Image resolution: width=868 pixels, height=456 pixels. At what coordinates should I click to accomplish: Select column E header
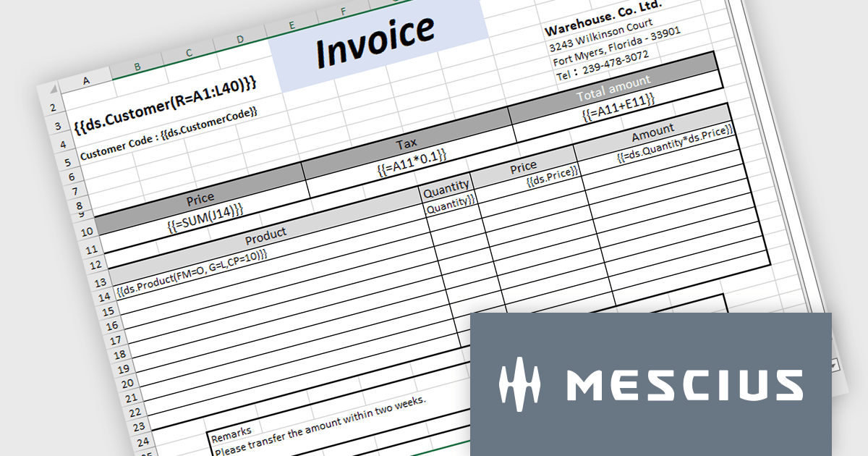(291, 26)
